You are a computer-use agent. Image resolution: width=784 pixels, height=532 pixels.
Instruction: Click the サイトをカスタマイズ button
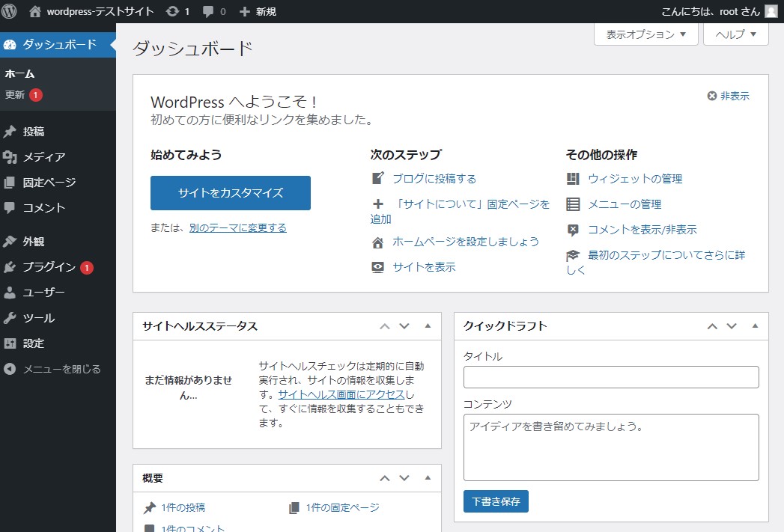[231, 193]
